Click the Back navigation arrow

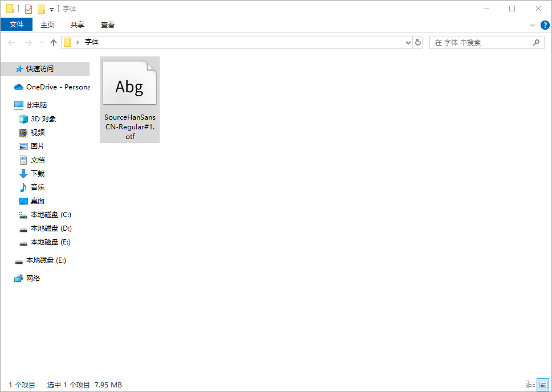coord(11,43)
